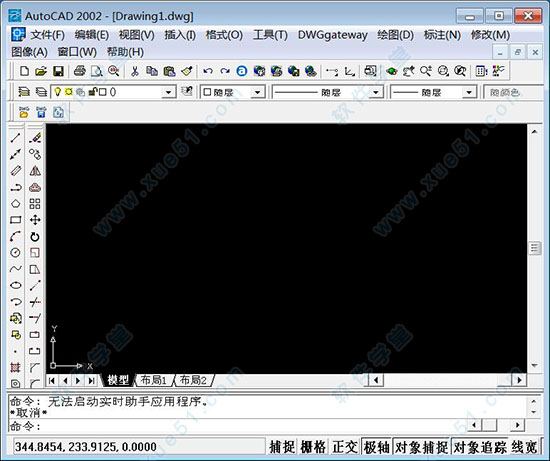
Task: Choose the Polyline tool
Action: [15, 187]
